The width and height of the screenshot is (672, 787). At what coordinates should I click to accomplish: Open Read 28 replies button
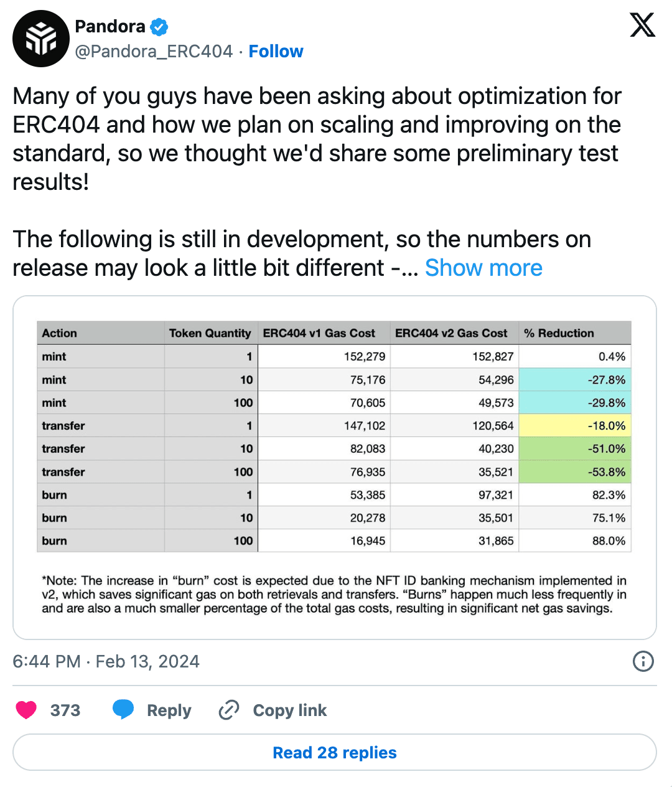click(x=335, y=752)
